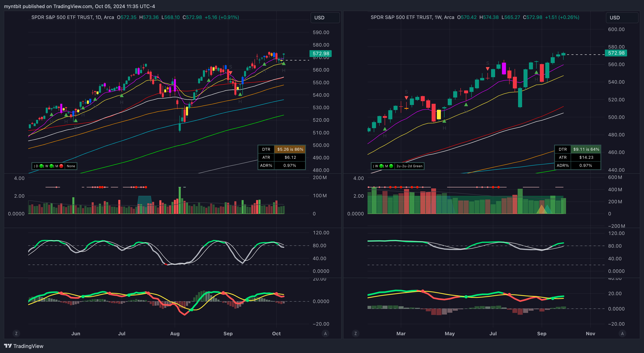Click the 600.00 price level on weekly chart axis
The image size is (644, 353).
click(x=616, y=29)
